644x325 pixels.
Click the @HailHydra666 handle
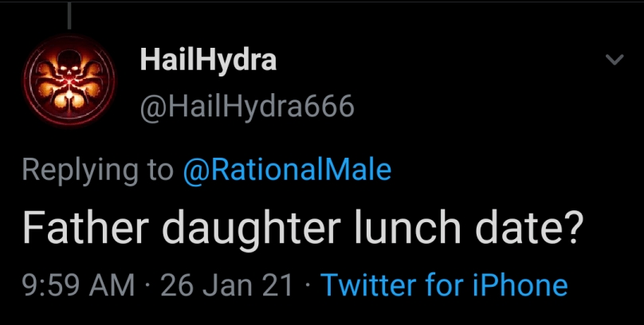pyautogui.click(x=247, y=107)
